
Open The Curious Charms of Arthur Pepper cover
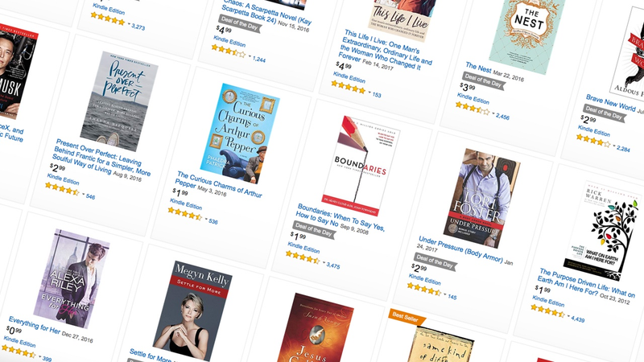(x=240, y=134)
